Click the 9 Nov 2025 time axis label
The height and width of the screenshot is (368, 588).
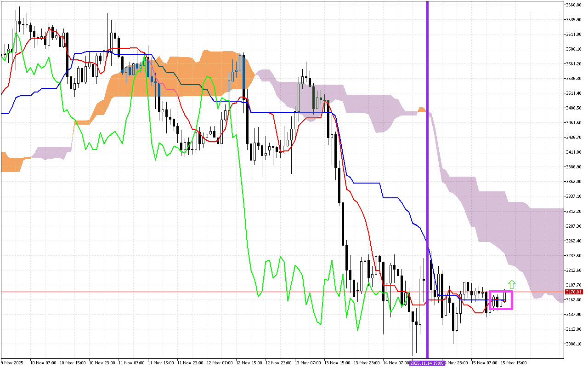coord(12,362)
